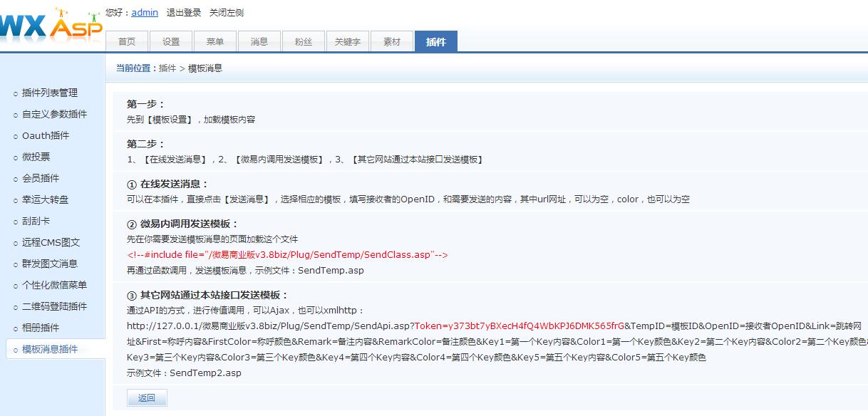868x416 pixels.
Task: Click 关闭左侧 to hide sidebar
Action: pyautogui.click(x=227, y=13)
